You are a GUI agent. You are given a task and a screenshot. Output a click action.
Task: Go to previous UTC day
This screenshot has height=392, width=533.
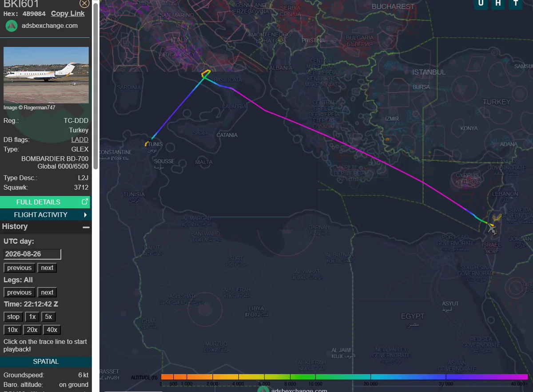coord(20,268)
